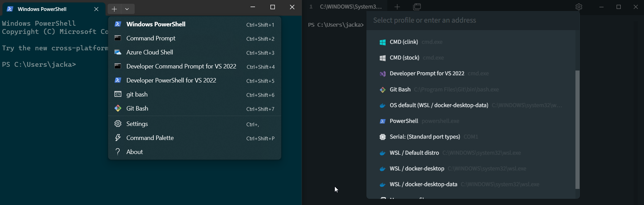Click the teal Windows logo beside CMD (clink)
This screenshot has height=205, width=644.
(x=382, y=42)
